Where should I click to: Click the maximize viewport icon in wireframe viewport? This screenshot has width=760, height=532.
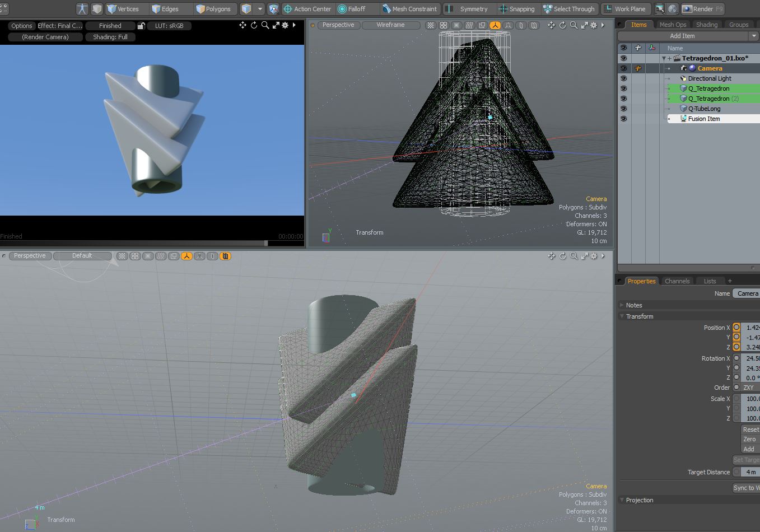pyautogui.click(x=584, y=25)
